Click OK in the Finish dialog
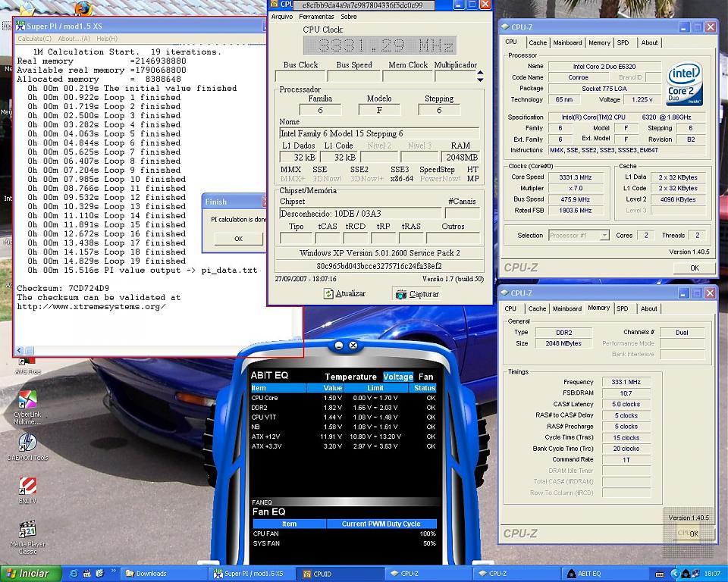The width and height of the screenshot is (728, 582). (x=238, y=239)
